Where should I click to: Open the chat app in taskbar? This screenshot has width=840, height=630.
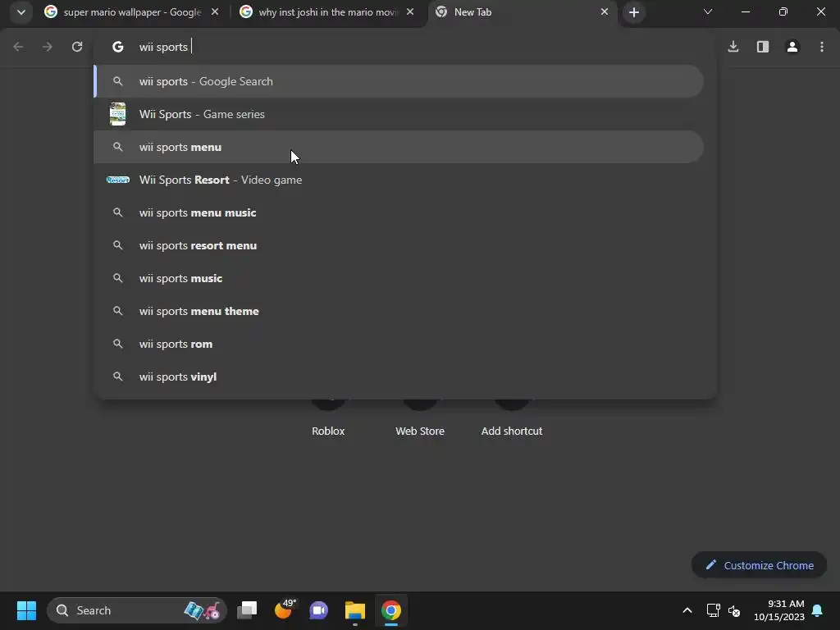[x=319, y=610]
